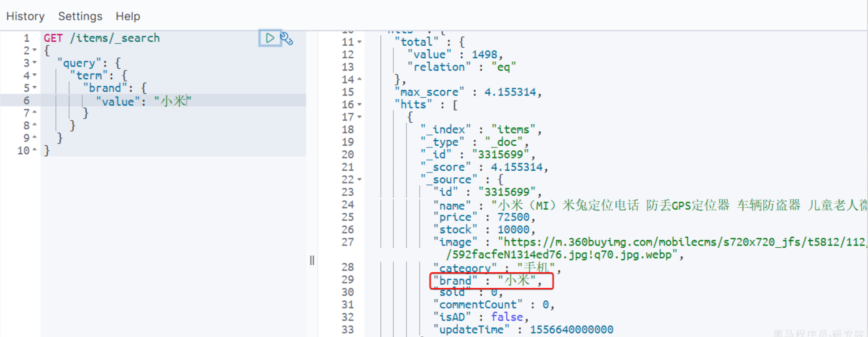
Task: Click the GET method keyword
Action: tap(53, 38)
